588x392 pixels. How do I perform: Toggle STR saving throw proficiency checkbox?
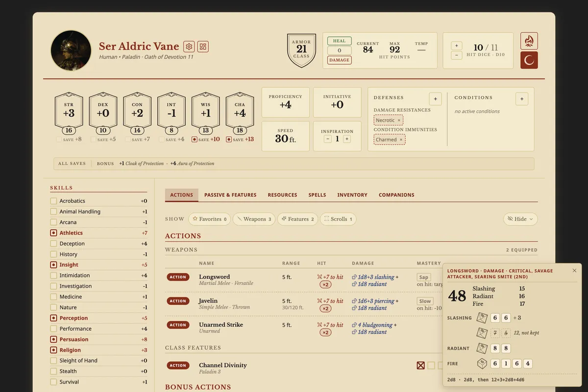pos(59,140)
